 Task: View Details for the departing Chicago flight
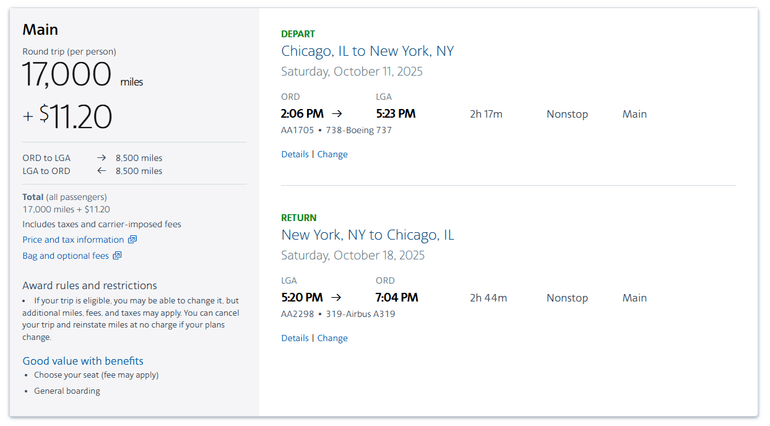click(295, 155)
